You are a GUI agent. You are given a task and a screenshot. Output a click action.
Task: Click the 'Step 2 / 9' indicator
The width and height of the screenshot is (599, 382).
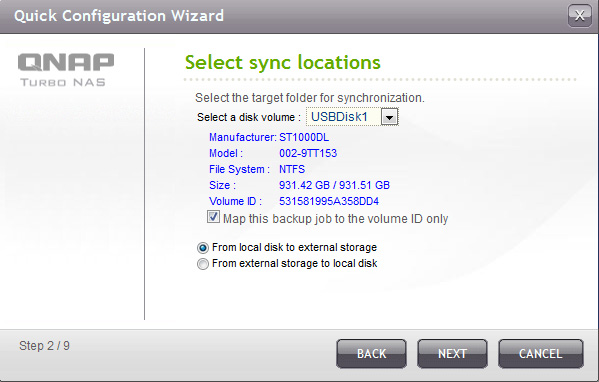click(x=44, y=346)
